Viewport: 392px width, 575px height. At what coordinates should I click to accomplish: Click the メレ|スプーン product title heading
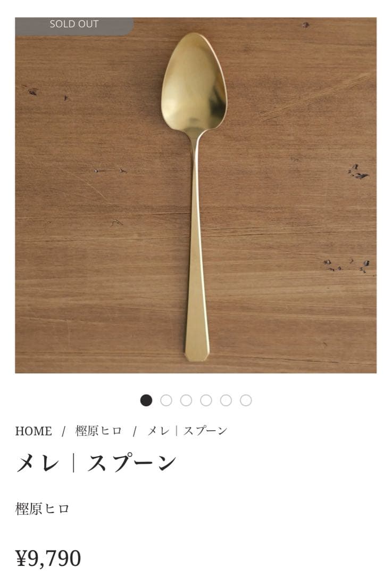[96, 463]
